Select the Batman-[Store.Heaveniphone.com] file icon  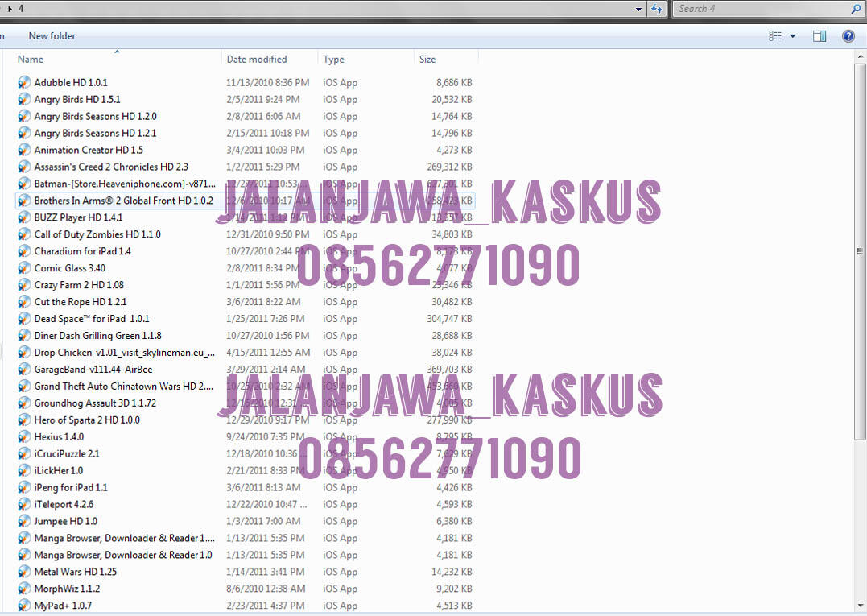(x=24, y=184)
